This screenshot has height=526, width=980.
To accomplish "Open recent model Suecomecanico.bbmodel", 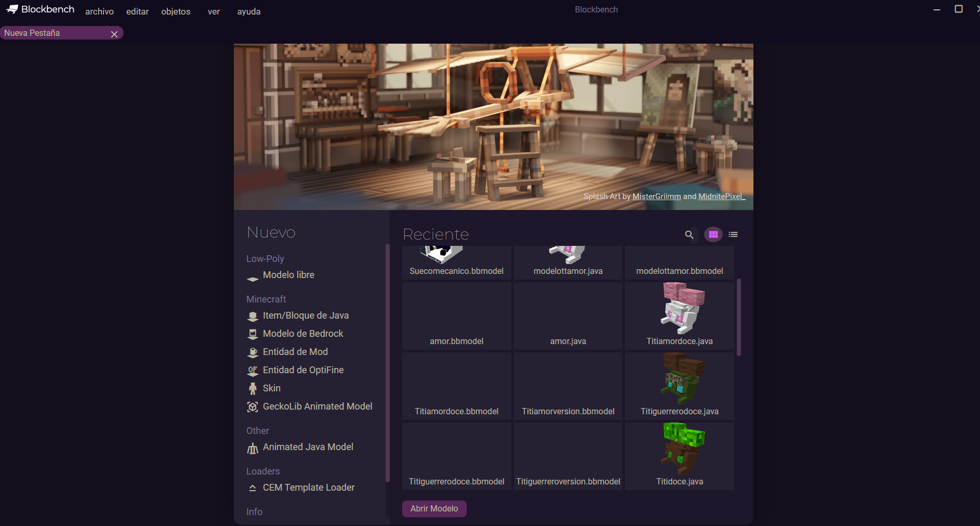I will [x=457, y=263].
